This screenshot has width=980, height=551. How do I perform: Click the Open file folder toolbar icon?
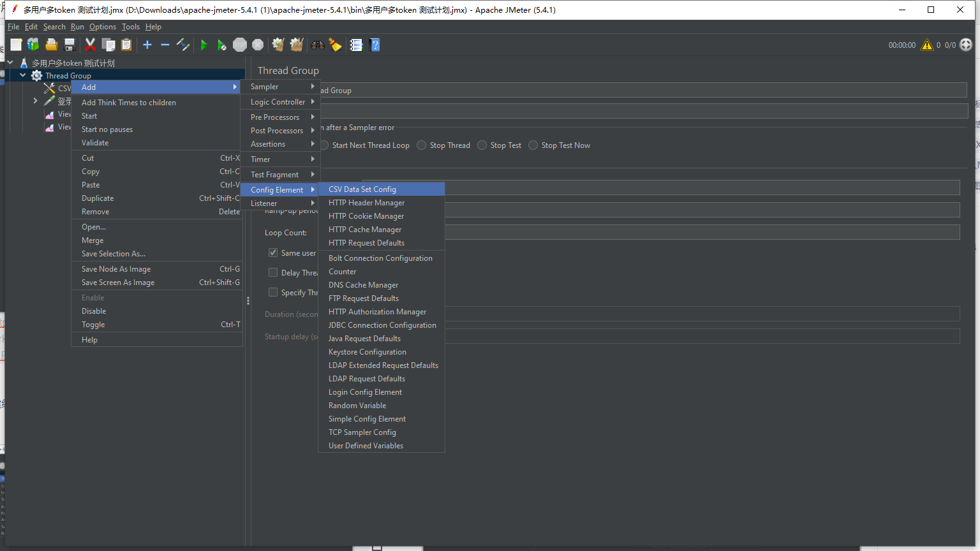[52, 45]
